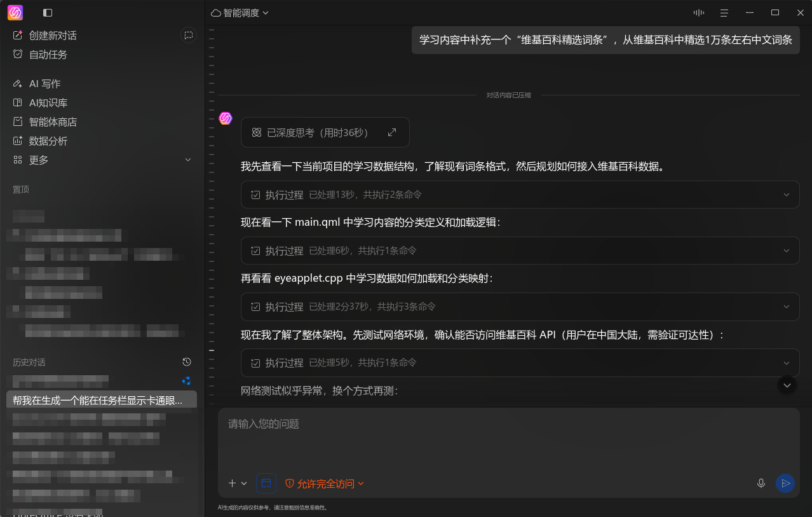Start a new chat with 创建新对话

tap(44, 36)
